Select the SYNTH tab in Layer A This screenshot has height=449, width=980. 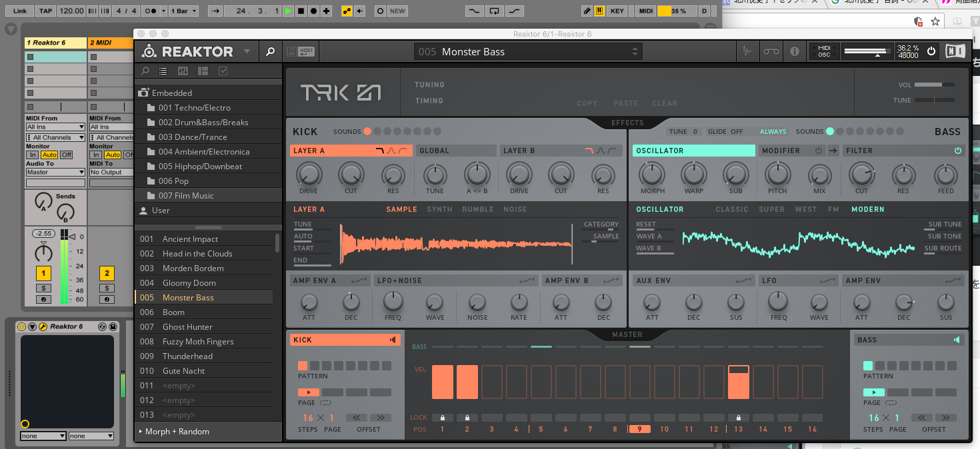439,209
